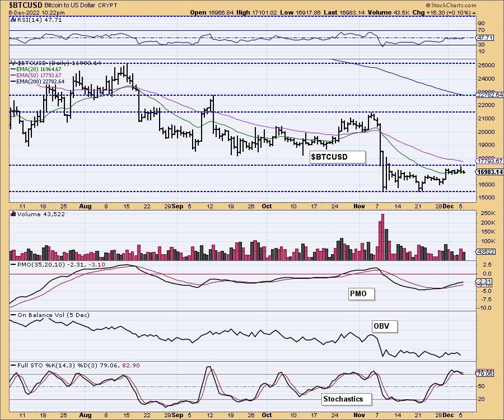Click the Volume panel bar-chart icon
Image resolution: width=504 pixels, height=420 pixels.
(x=13, y=214)
